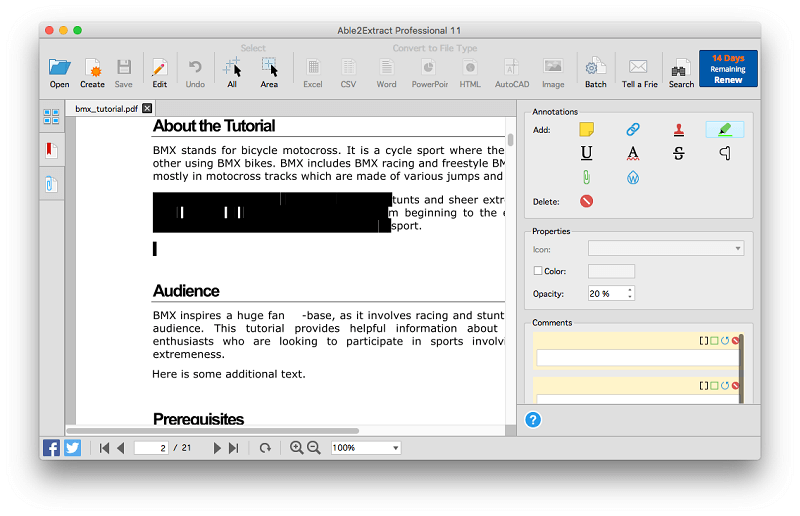Click the text "Here is some additional text."

tap(229, 374)
